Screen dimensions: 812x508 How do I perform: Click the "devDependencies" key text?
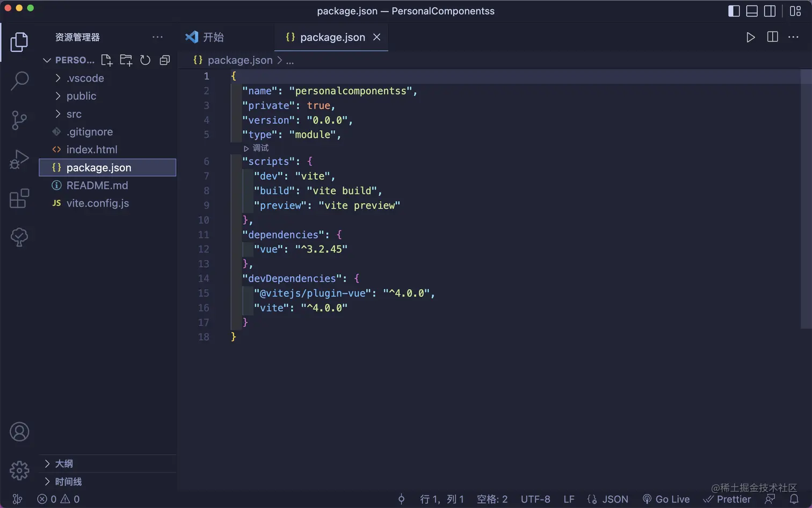coord(292,278)
